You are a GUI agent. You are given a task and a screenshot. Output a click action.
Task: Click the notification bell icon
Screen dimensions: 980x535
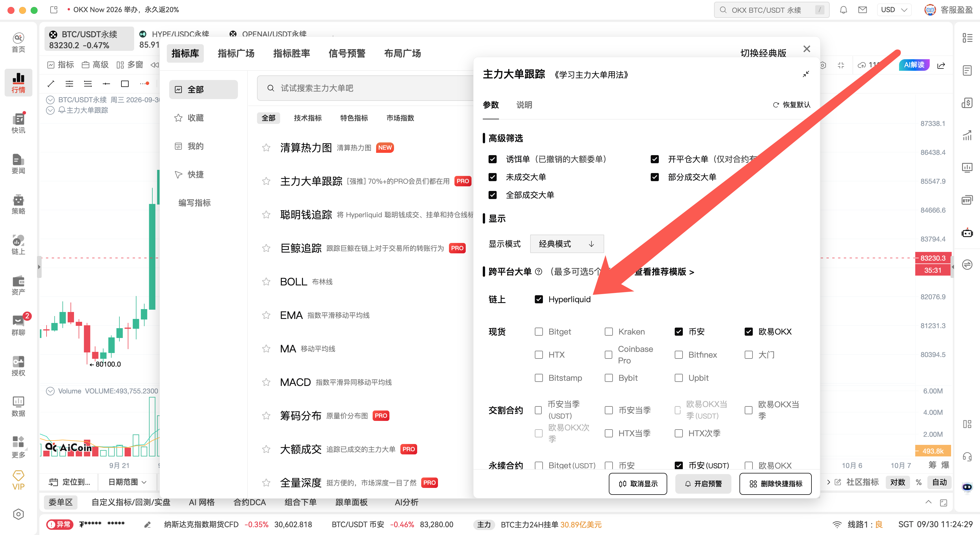coord(843,10)
